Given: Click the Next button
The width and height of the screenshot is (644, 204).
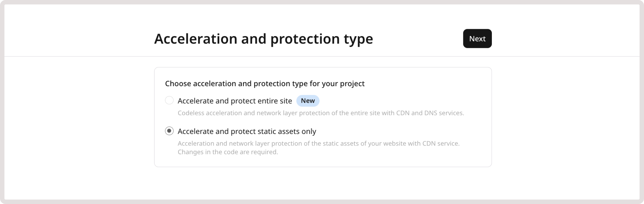Looking at the screenshot, I should (477, 39).
